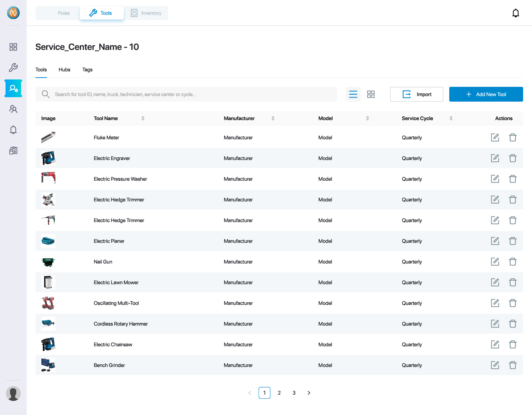This screenshot has height=415, width=532.
Task: Go to page 1
Action: [x=265, y=393]
